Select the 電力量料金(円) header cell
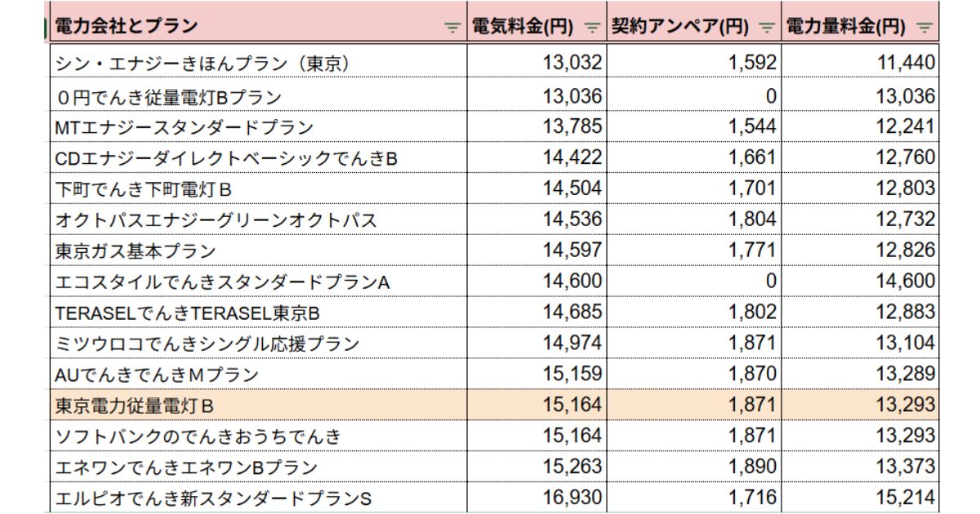 pos(860,26)
